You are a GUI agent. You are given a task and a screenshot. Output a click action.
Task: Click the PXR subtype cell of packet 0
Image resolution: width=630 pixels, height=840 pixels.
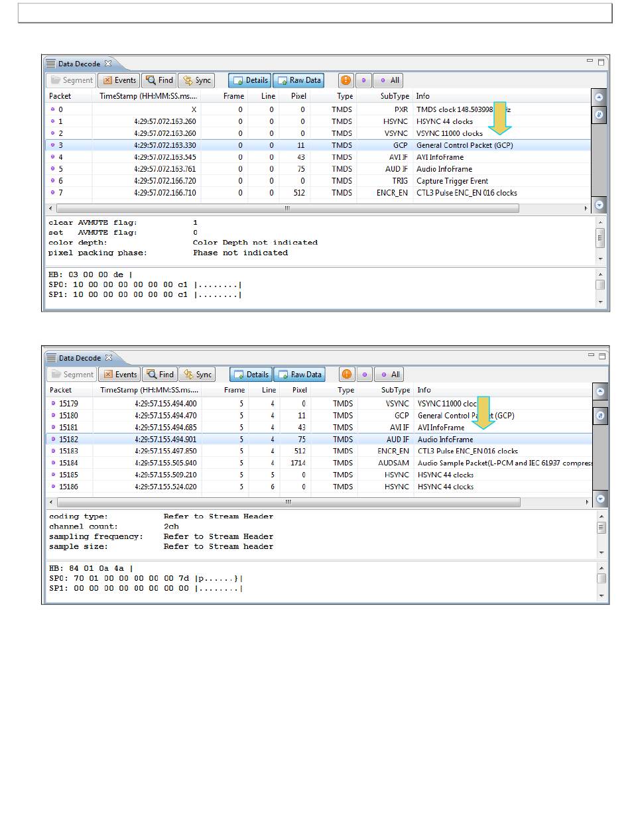point(401,109)
